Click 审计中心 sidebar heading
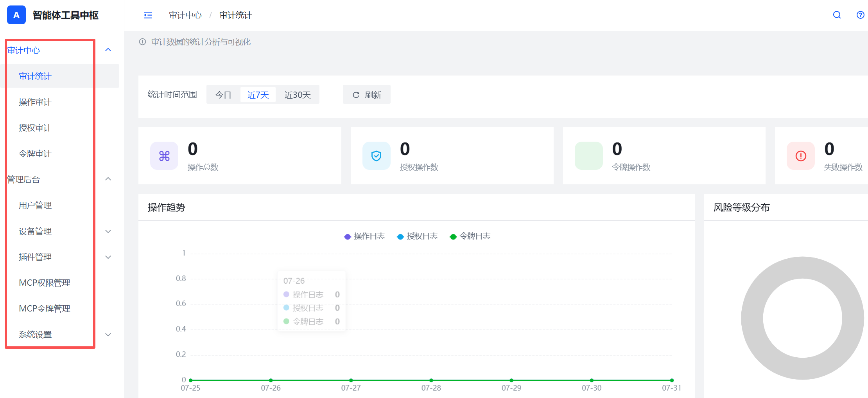 click(x=23, y=50)
